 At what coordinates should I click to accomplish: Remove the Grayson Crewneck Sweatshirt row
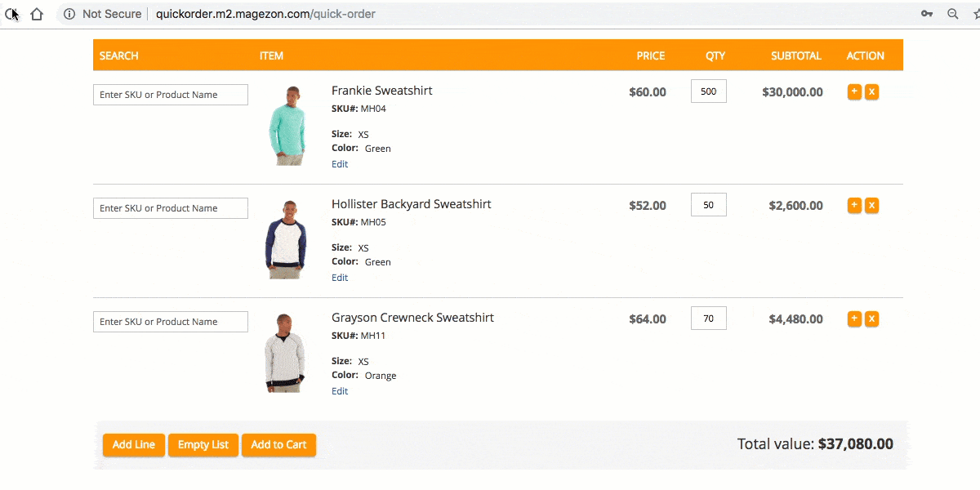pos(871,318)
